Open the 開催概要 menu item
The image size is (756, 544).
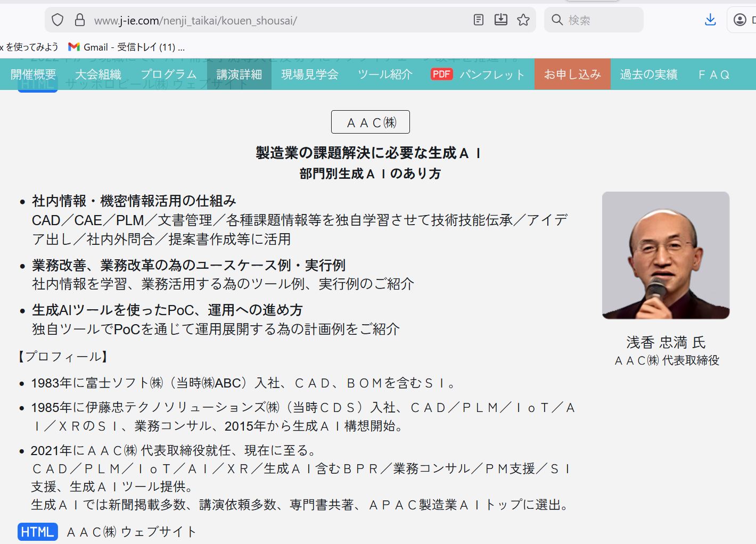click(33, 75)
